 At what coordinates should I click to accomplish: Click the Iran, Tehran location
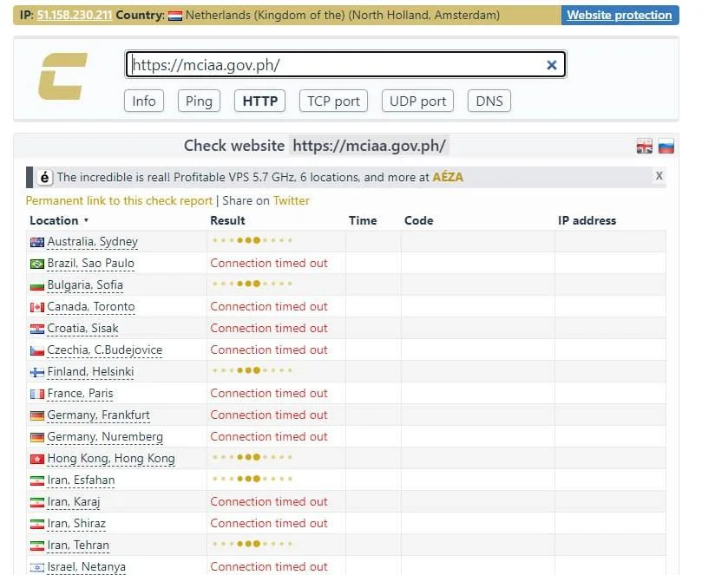tap(78, 546)
